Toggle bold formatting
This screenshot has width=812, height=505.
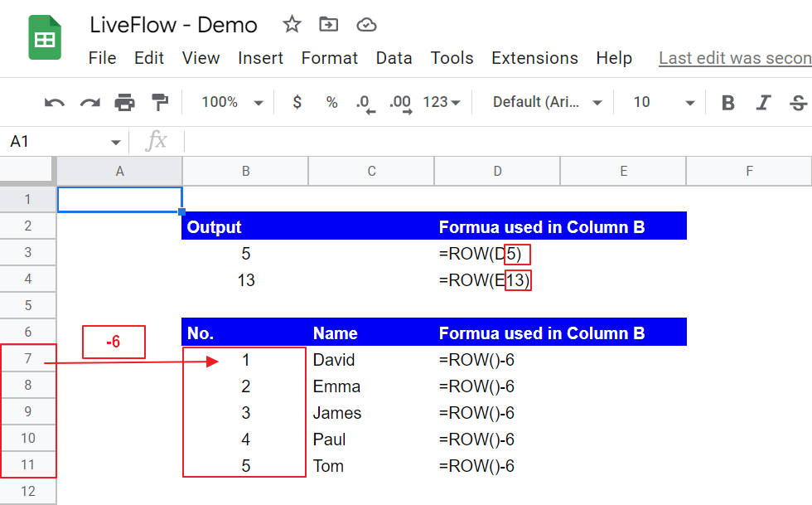point(728,103)
